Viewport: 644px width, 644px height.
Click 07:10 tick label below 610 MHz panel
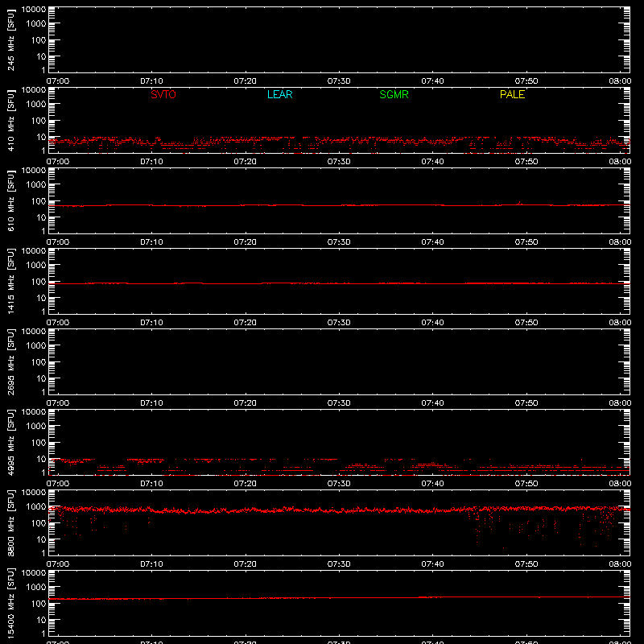pos(151,242)
